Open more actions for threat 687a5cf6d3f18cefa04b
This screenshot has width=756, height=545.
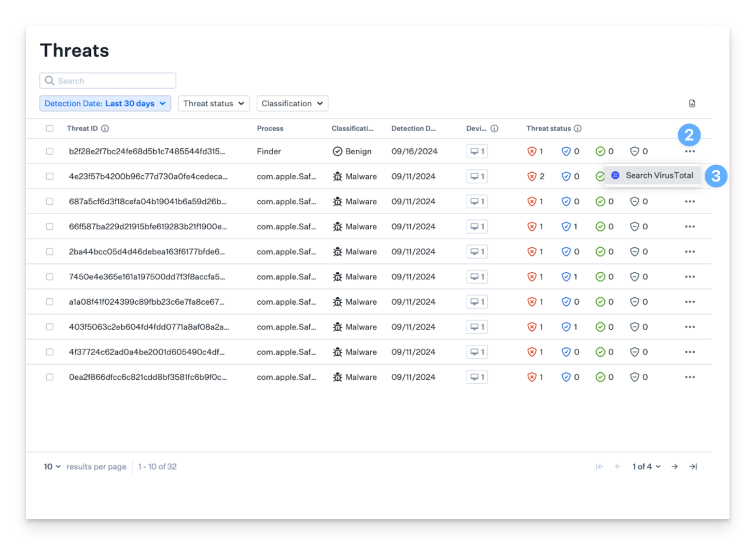point(690,202)
